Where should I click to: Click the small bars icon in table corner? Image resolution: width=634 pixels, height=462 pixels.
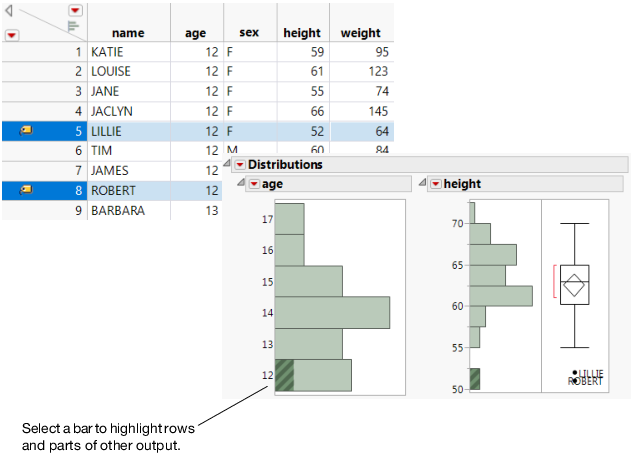tap(73, 26)
